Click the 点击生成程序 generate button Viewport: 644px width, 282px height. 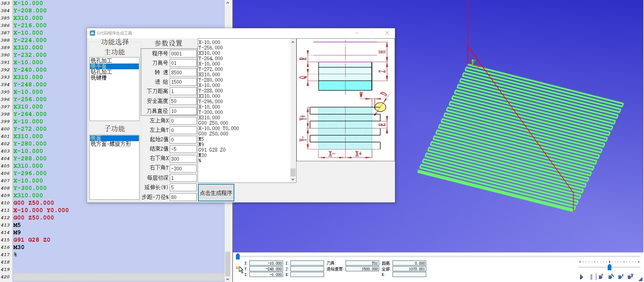216,193
